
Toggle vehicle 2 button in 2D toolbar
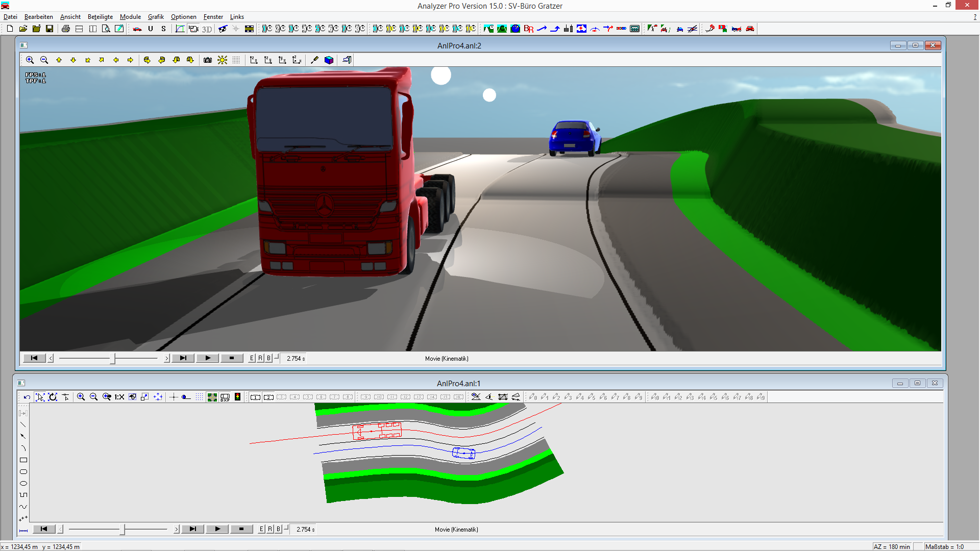tap(269, 397)
